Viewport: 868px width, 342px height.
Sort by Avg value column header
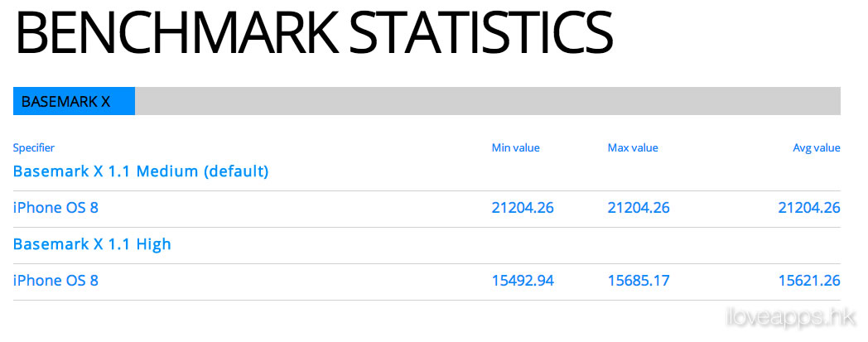pyautogui.click(x=817, y=147)
